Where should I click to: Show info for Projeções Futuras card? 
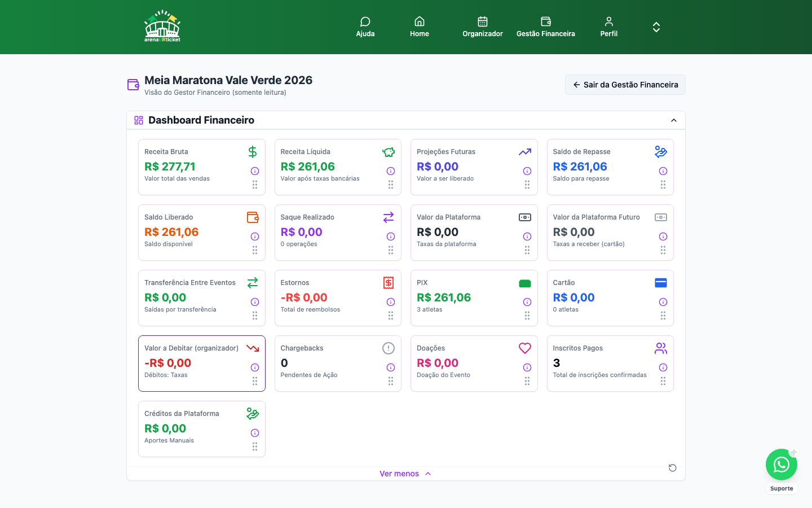click(527, 171)
